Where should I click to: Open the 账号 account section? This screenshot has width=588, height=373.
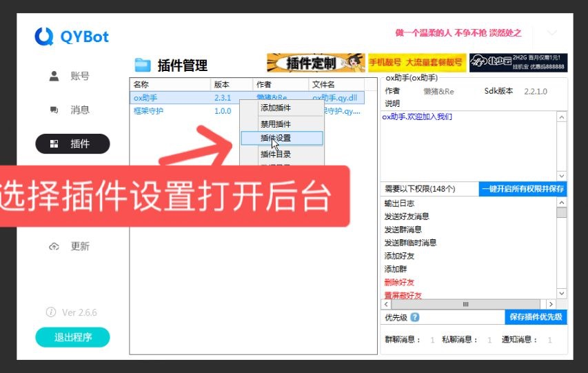[70, 76]
